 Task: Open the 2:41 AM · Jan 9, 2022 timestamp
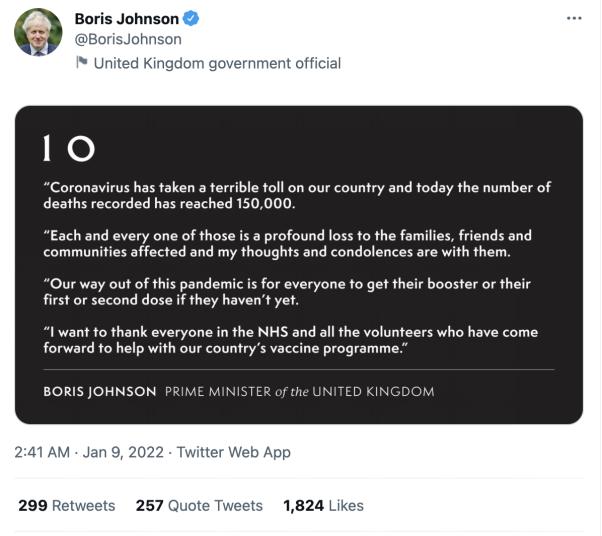click(x=90, y=452)
